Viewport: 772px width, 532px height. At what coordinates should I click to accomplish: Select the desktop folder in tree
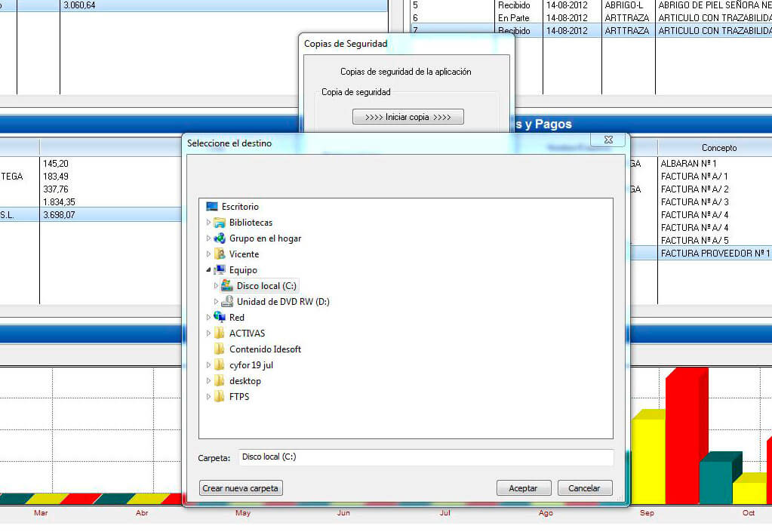point(245,381)
